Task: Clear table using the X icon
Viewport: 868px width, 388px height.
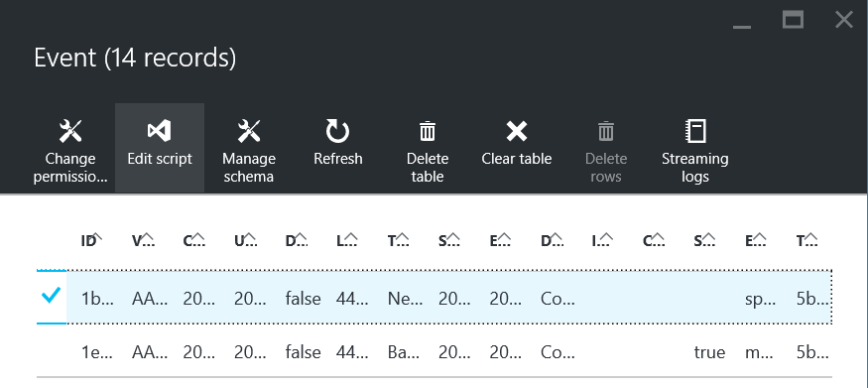Action: [517, 132]
